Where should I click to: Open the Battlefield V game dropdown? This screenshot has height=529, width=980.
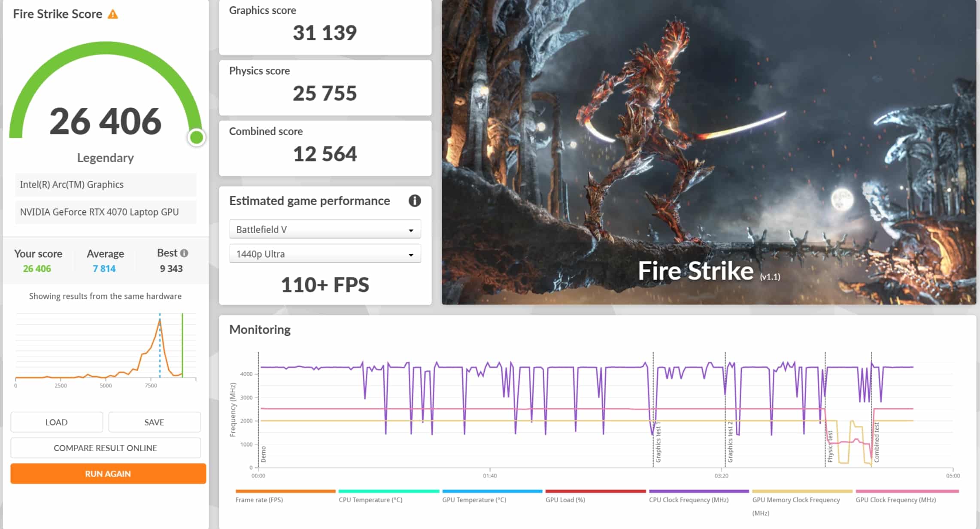pyautogui.click(x=325, y=229)
